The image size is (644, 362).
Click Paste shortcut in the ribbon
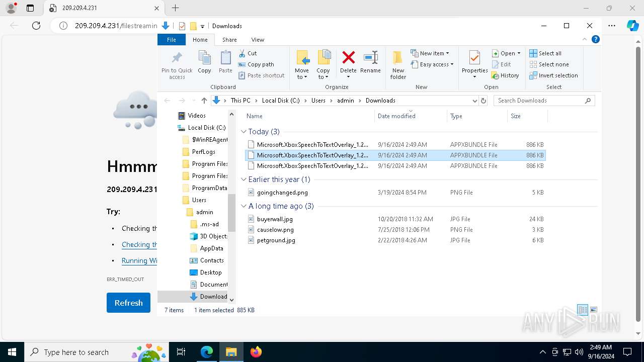tap(262, 75)
